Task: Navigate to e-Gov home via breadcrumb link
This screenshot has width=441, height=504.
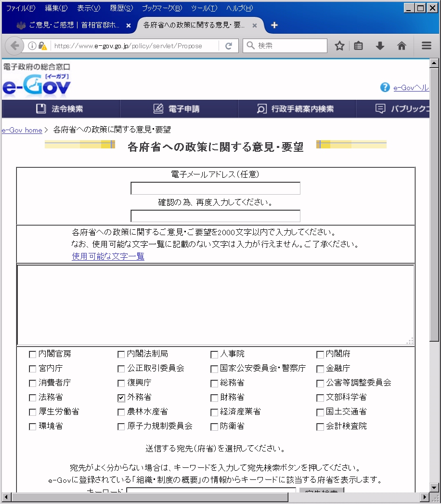Action: pyautogui.click(x=21, y=130)
